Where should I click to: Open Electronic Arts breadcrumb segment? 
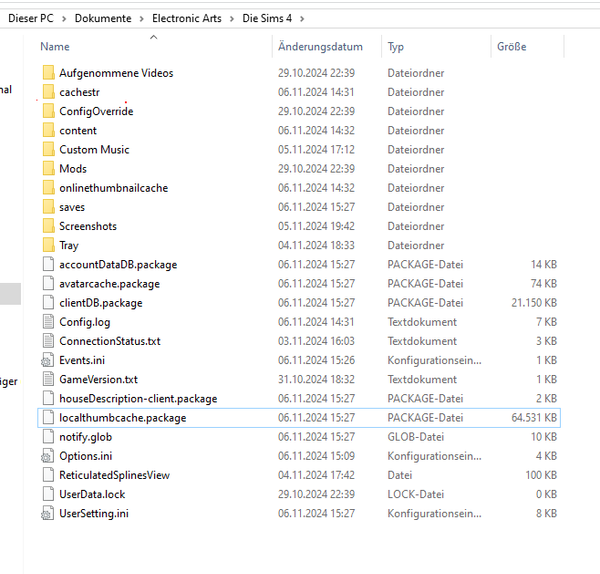(187, 18)
